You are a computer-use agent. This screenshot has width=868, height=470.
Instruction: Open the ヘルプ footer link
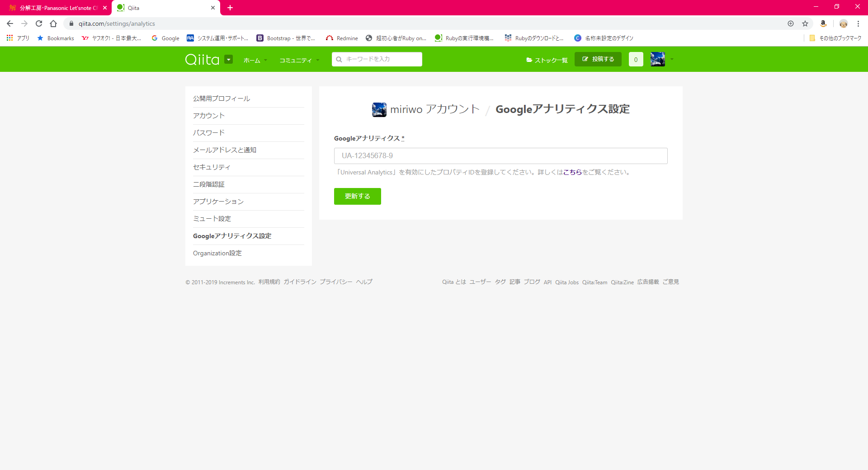tap(364, 282)
